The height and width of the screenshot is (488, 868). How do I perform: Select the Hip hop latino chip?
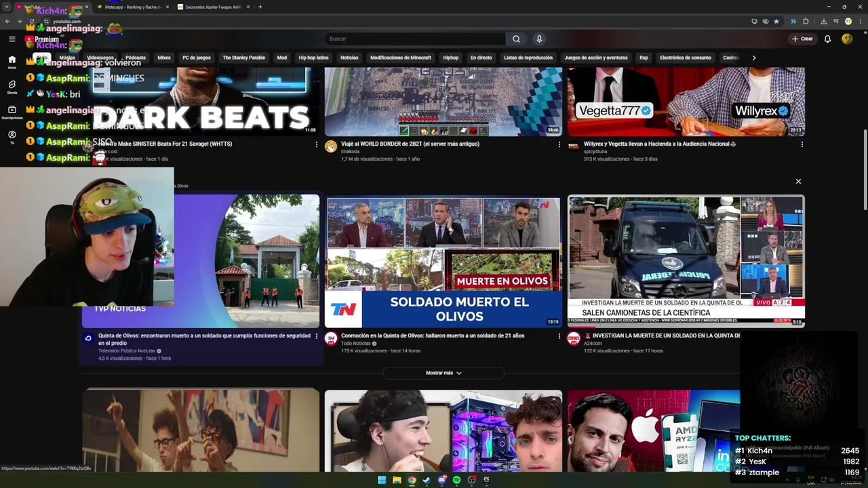click(313, 58)
